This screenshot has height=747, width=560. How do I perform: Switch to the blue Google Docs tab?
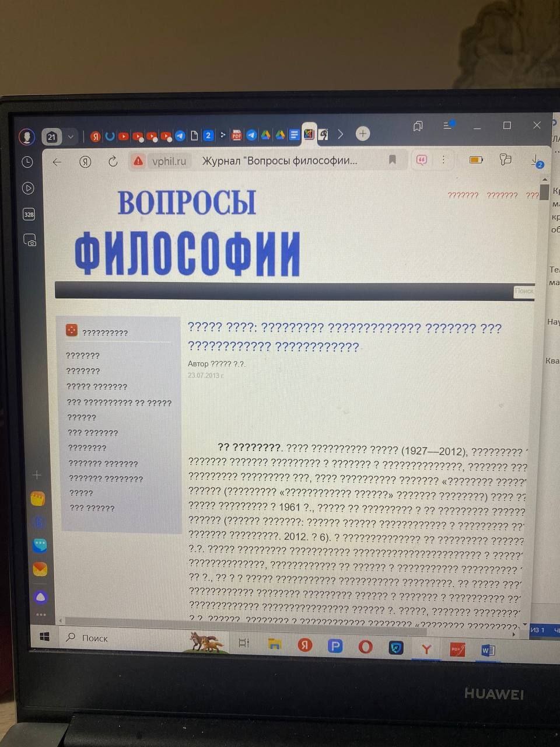pos(294,135)
